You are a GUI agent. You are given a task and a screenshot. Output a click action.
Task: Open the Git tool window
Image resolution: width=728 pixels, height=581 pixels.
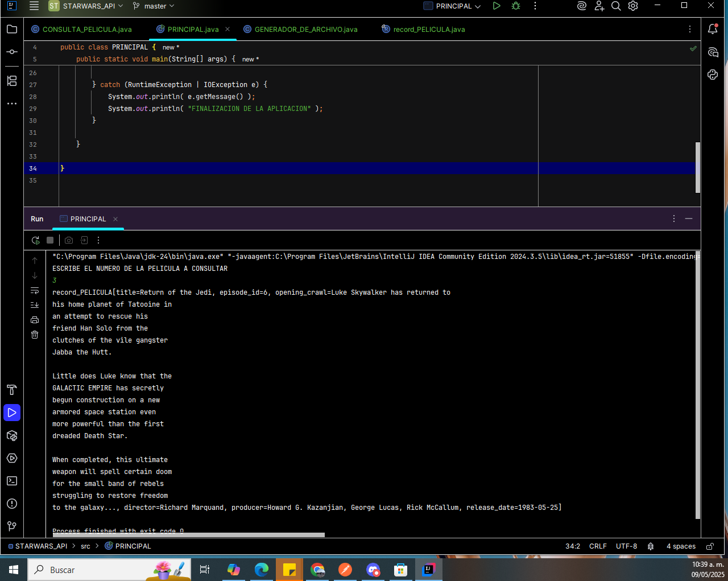[x=12, y=526]
